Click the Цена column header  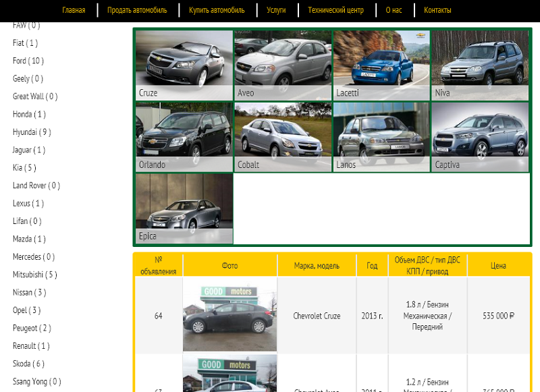pyautogui.click(x=498, y=266)
